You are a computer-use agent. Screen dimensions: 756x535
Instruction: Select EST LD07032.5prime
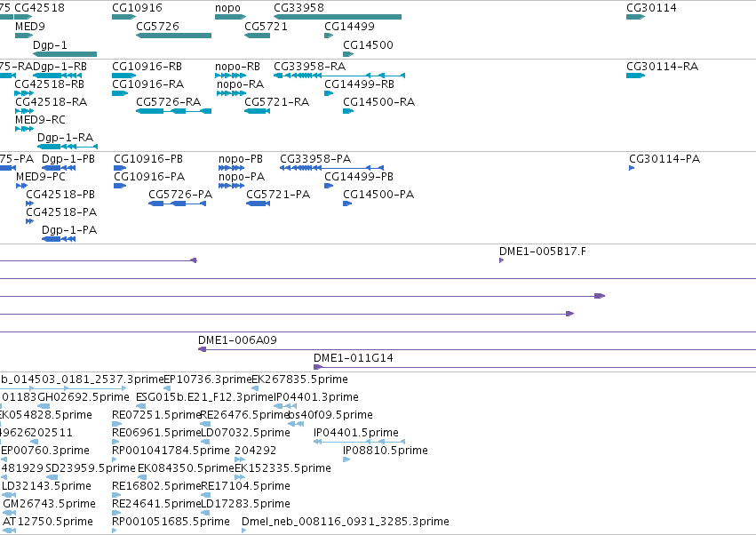coord(205,442)
